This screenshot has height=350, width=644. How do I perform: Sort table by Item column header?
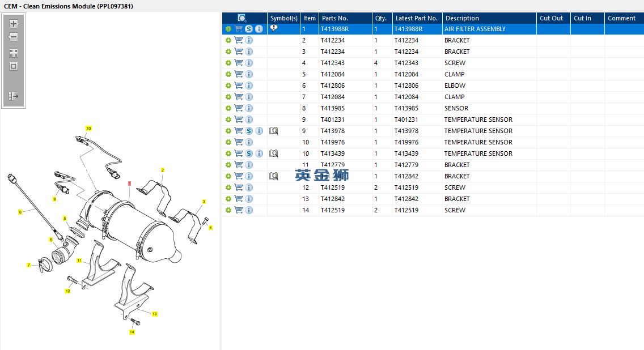tap(310, 18)
